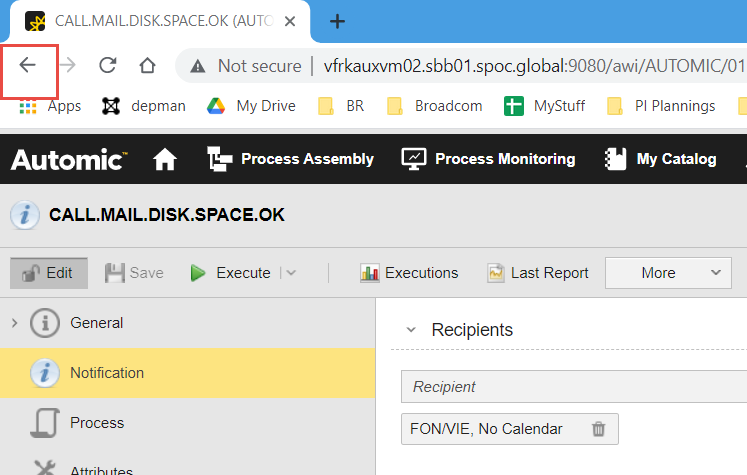This screenshot has width=747, height=475.
Task: Click the browser home icon
Action: (x=147, y=66)
